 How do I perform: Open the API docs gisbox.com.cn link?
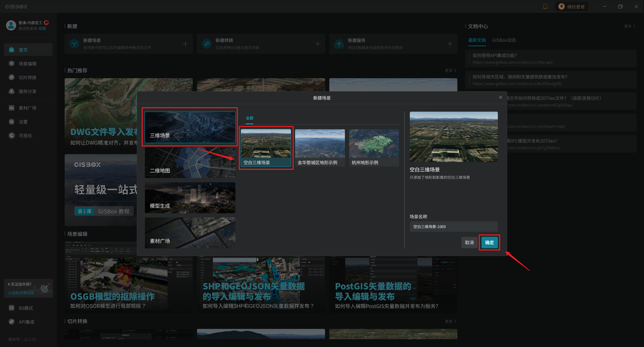[x=513, y=62]
